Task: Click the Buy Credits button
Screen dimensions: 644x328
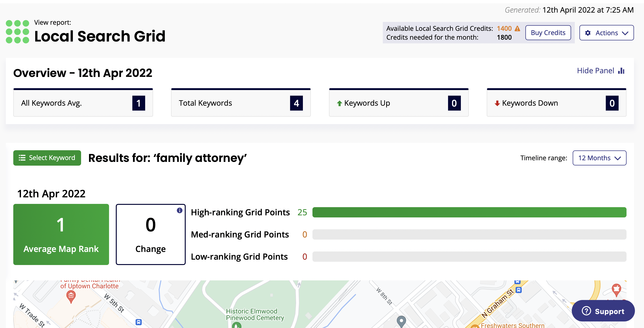Action: tap(548, 33)
